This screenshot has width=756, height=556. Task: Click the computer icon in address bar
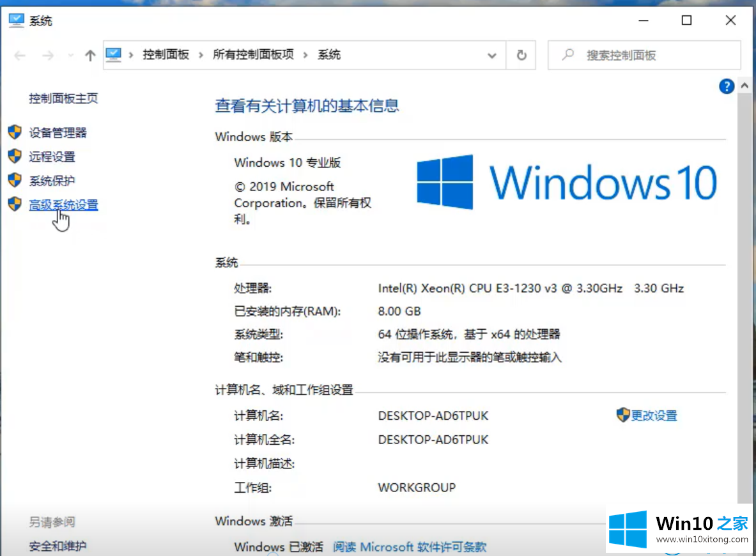[114, 54]
